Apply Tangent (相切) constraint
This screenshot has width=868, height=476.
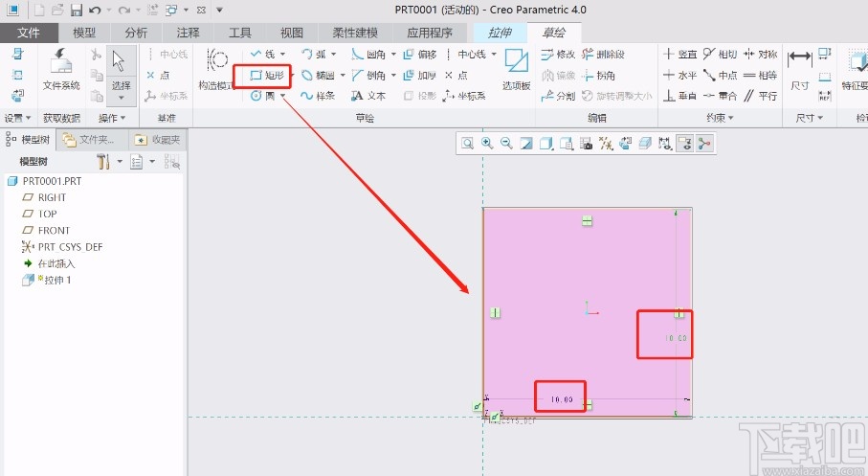point(721,55)
